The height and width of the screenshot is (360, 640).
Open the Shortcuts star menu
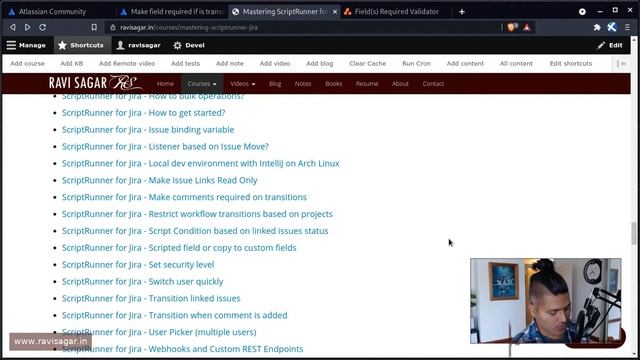81,45
